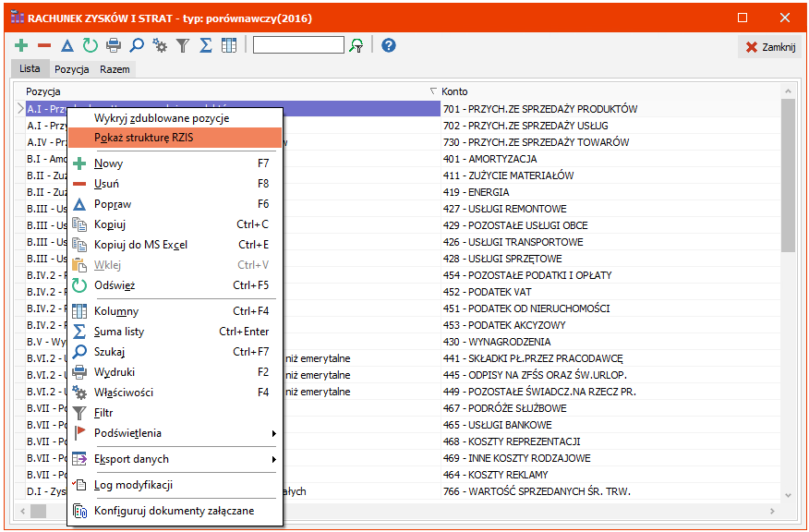Click into the toolbar search input field

pos(298,45)
